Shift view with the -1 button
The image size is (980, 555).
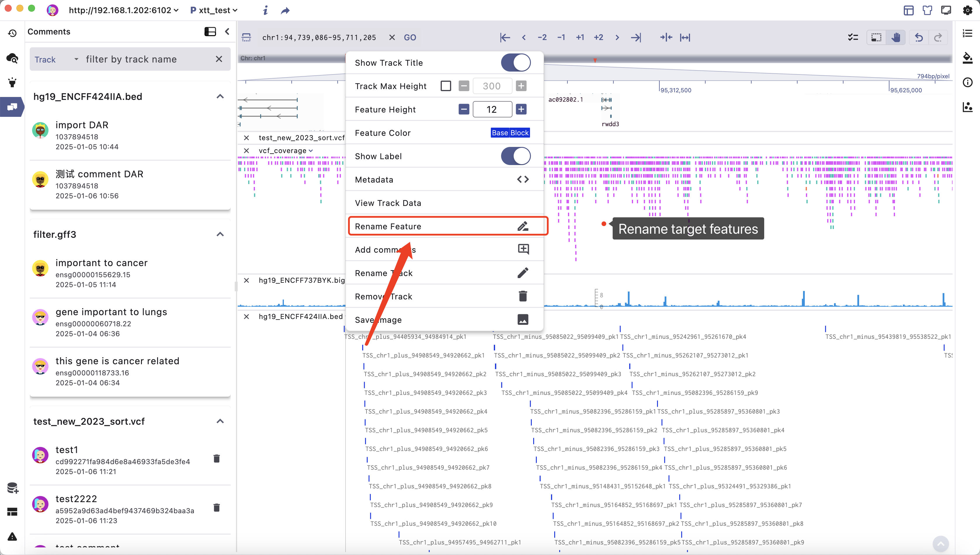point(561,37)
